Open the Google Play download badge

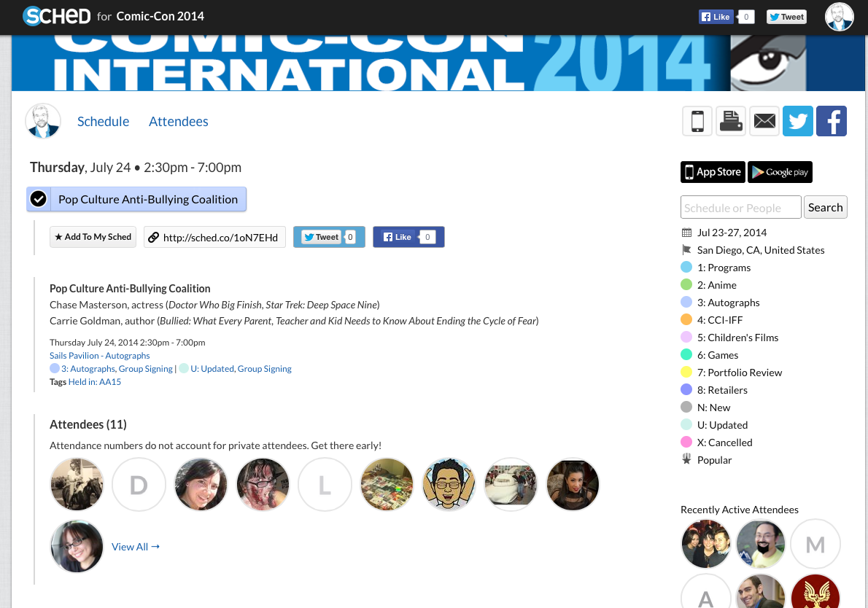point(780,172)
